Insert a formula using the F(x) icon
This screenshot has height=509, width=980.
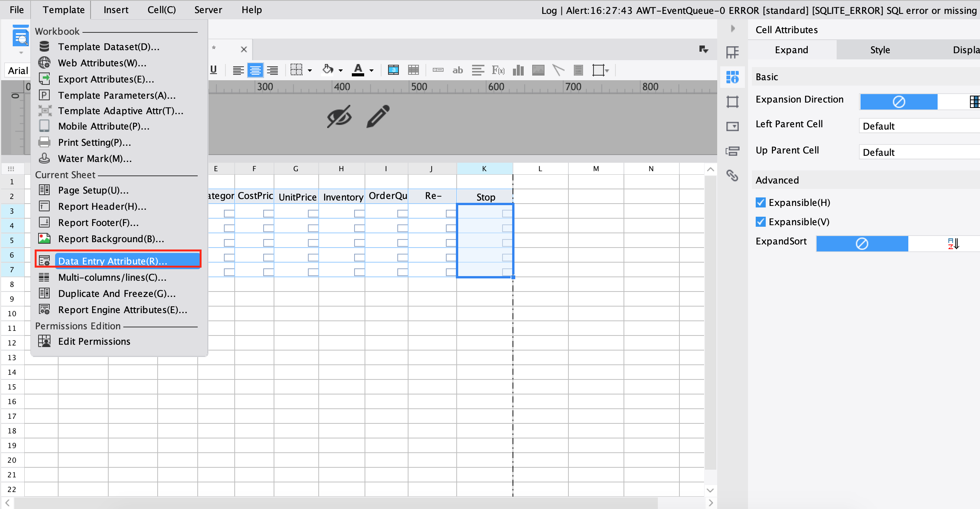tap(498, 70)
